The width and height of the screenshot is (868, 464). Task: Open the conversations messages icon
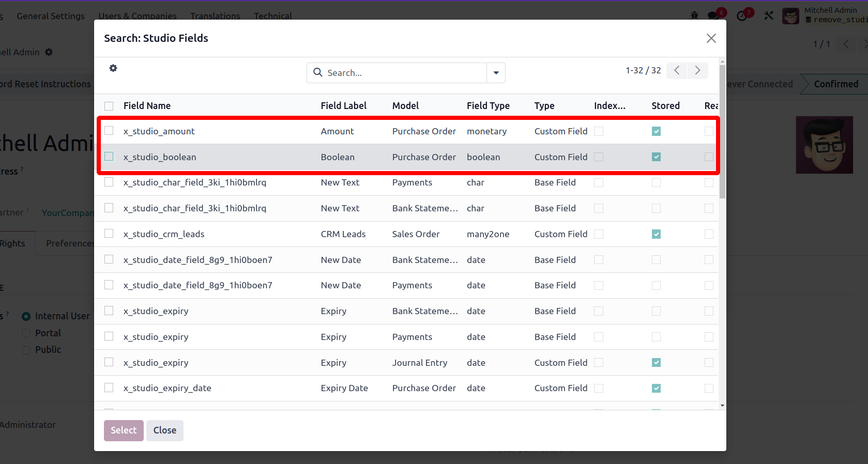point(713,16)
